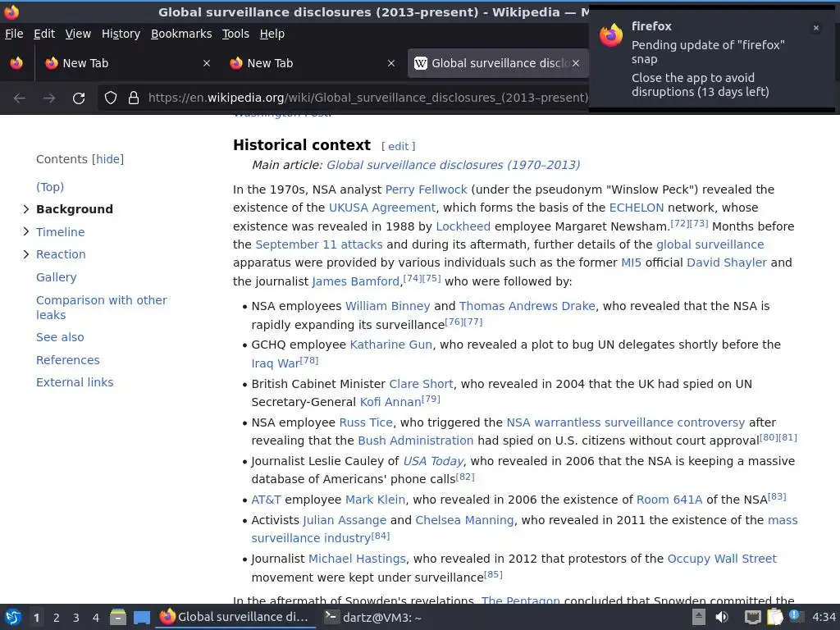Open the Chelsea Manning link
Viewport: 840px width, 630px height.
point(464,520)
